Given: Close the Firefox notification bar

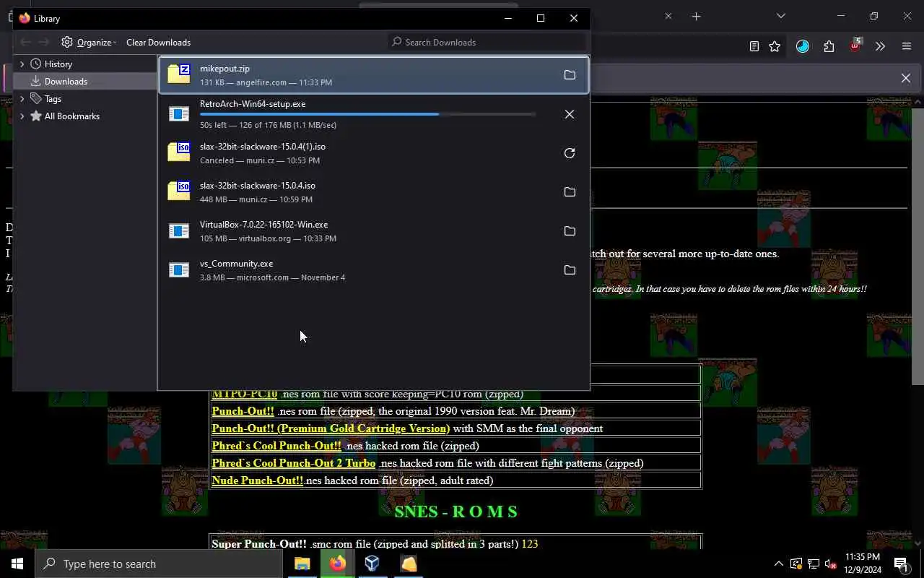Looking at the screenshot, I should coord(906,78).
